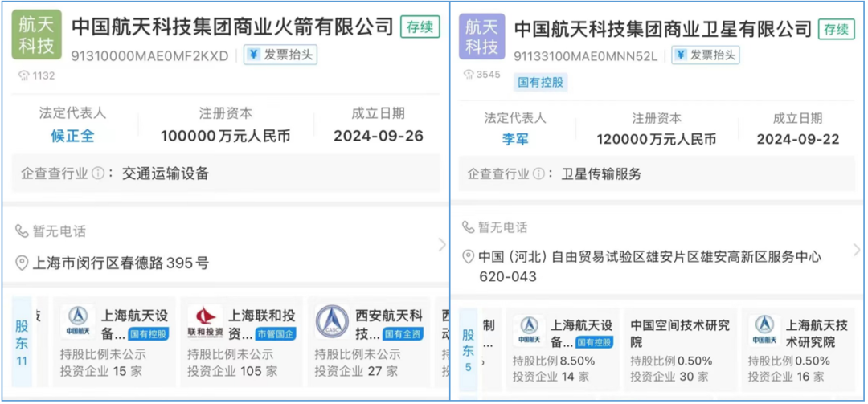
Task: Select the credit code 91133100MAE0MNN52L
Action: click(x=586, y=56)
